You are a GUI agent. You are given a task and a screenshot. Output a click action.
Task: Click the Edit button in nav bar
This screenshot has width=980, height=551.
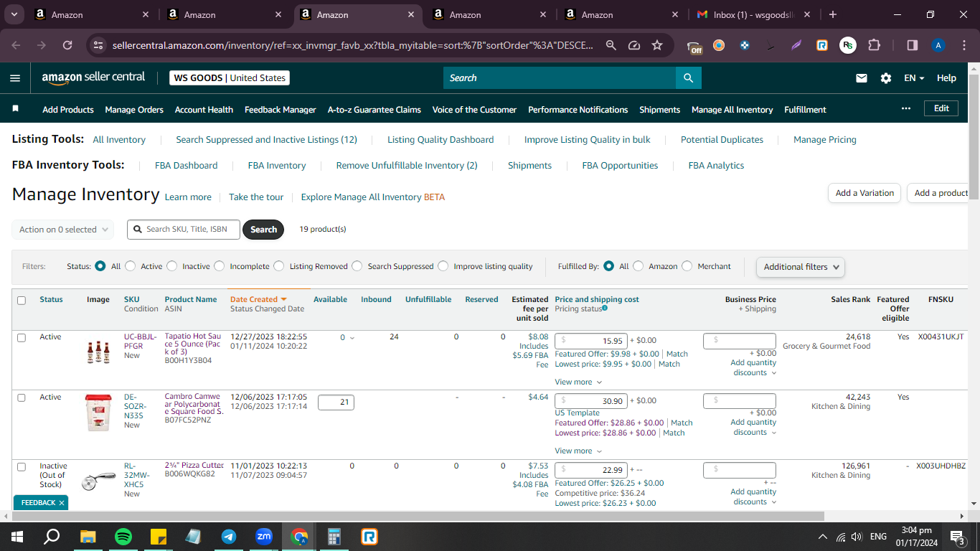[x=941, y=108]
